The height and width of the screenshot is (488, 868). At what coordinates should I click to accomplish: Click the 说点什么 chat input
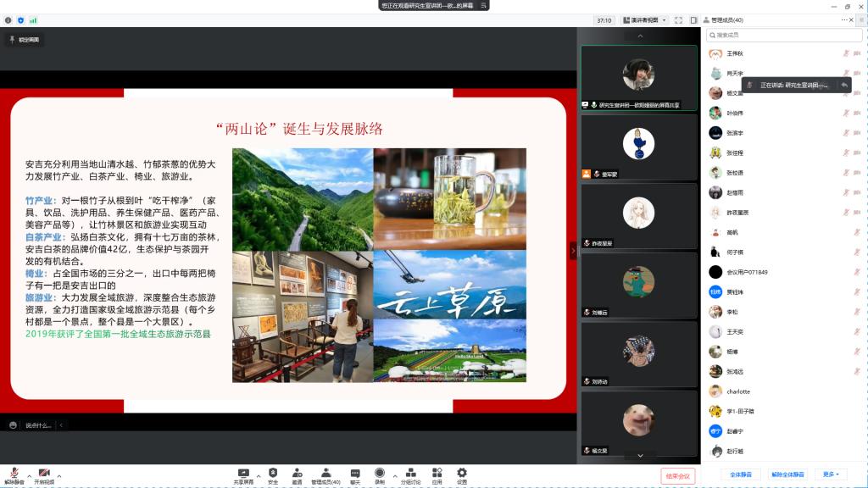[x=38, y=425]
